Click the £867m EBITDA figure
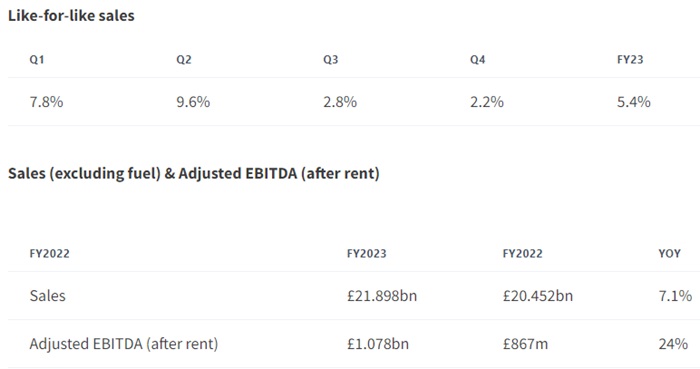 point(525,344)
